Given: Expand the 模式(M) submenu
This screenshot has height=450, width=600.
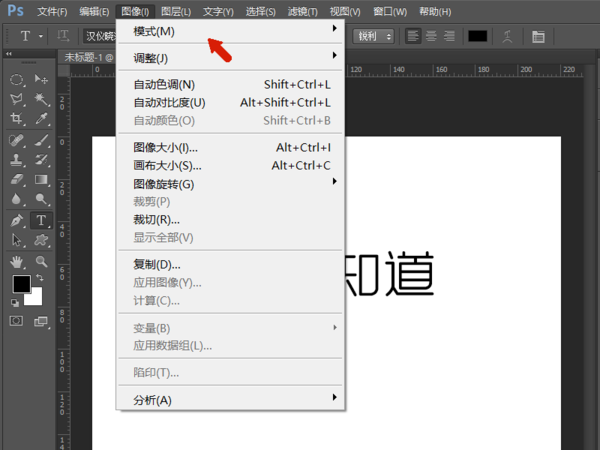Looking at the screenshot, I should [230, 31].
